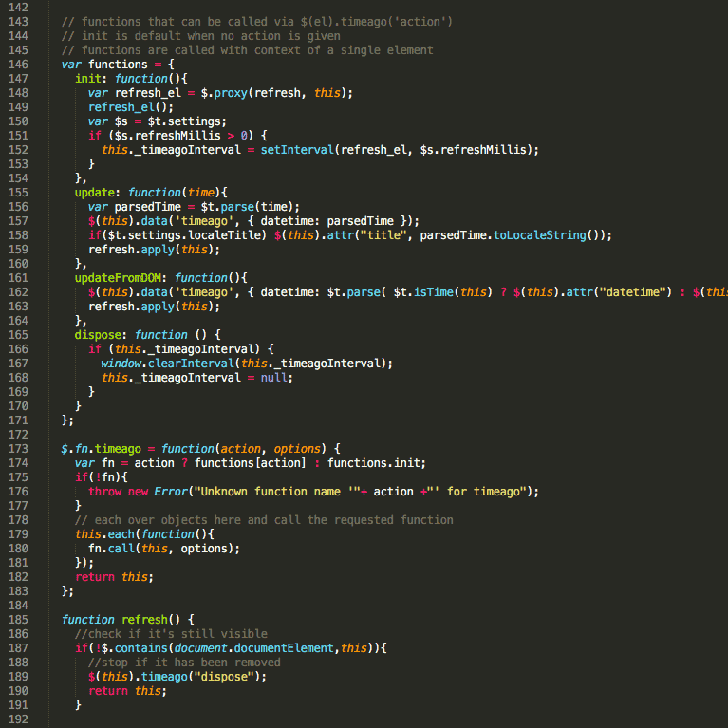Click the 'Error' constructor on line 176
This screenshot has height=728, width=728.
point(171,492)
